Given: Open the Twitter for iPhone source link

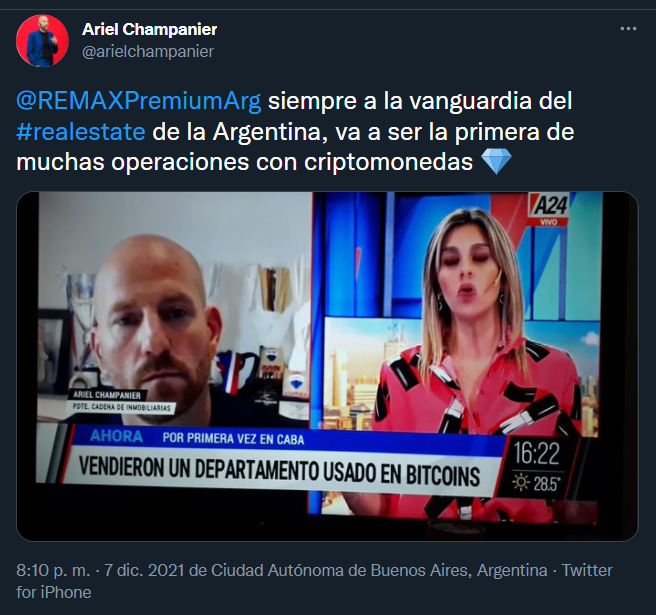Looking at the screenshot, I should point(314,581).
